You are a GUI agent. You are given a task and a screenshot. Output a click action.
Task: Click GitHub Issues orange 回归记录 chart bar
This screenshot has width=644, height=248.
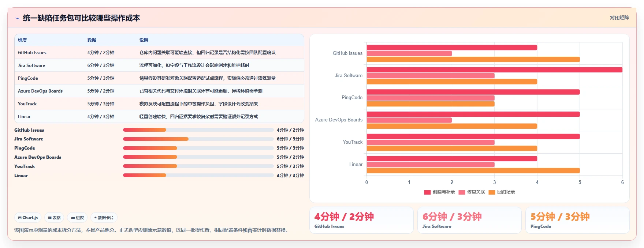click(x=473, y=60)
